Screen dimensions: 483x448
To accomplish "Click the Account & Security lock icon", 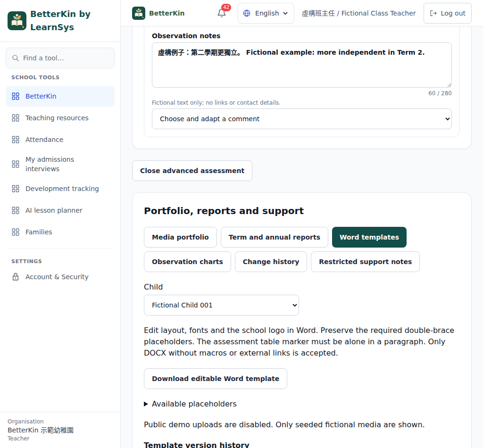I will pyautogui.click(x=16, y=277).
